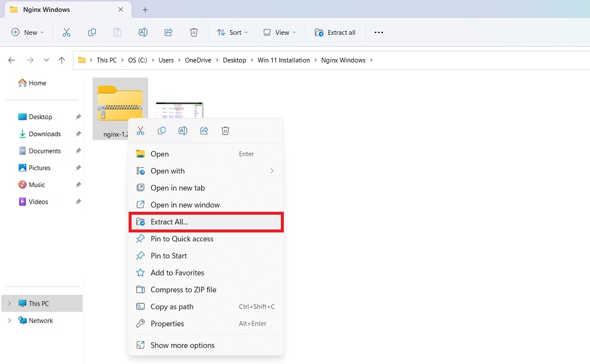Go back using the back arrow
This screenshot has height=364, width=590.
click(11, 60)
